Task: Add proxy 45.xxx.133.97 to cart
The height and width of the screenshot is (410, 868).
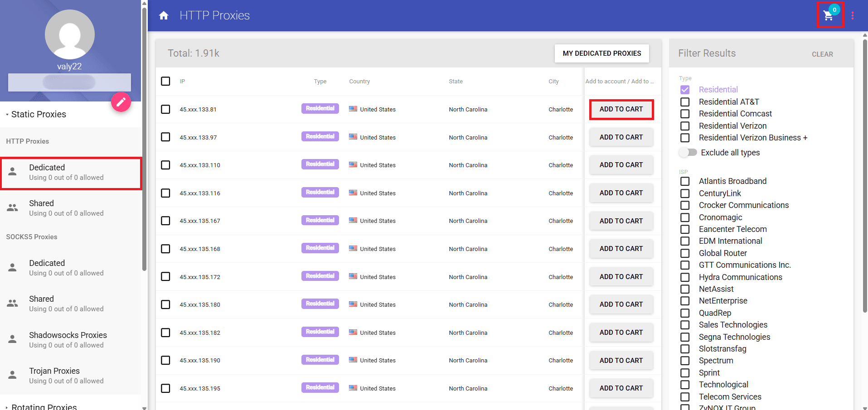Action: [x=621, y=137]
